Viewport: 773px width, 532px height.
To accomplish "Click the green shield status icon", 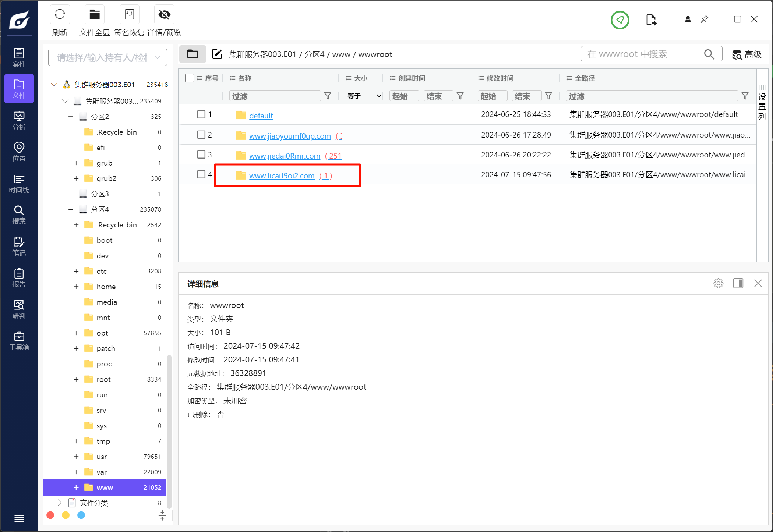I will [620, 20].
